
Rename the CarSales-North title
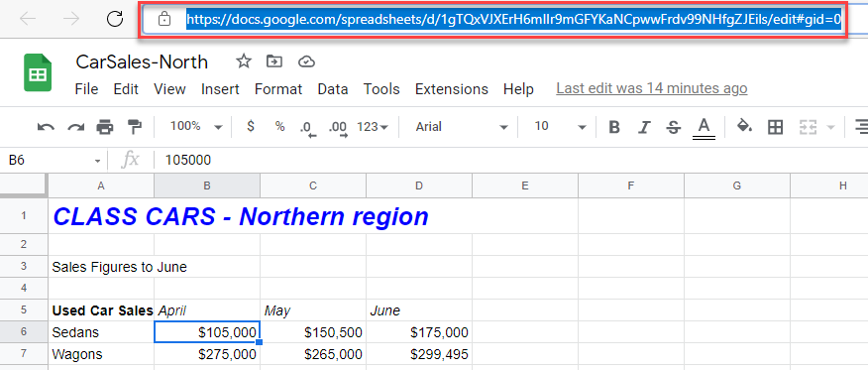pyautogui.click(x=142, y=62)
